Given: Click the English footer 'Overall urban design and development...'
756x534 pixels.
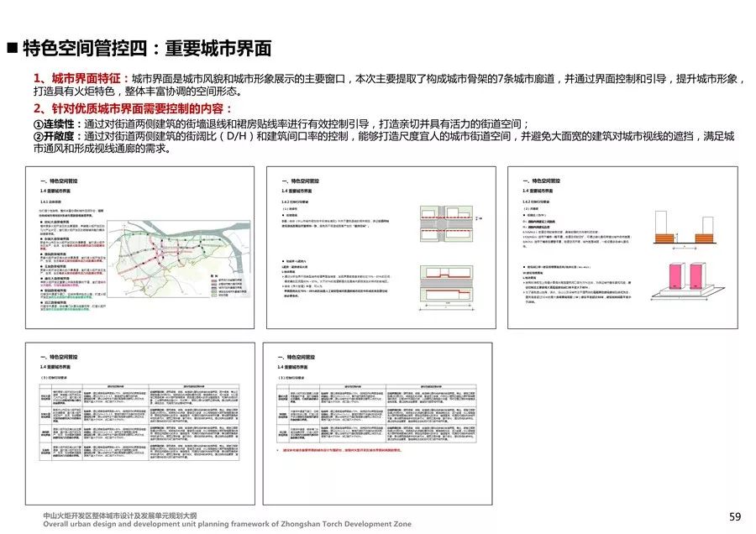Looking at the screenshot, I should coord(227,524).
